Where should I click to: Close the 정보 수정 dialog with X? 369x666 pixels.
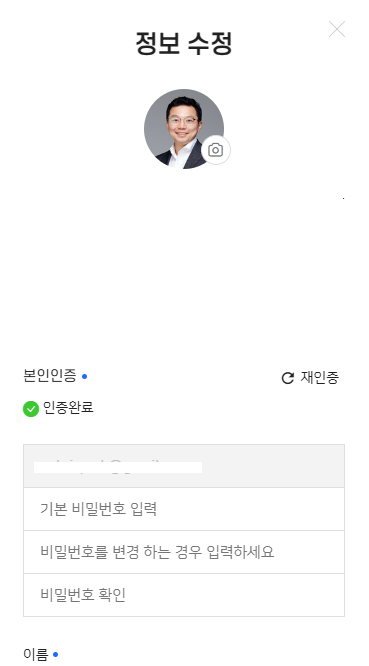tap(337, 29)
